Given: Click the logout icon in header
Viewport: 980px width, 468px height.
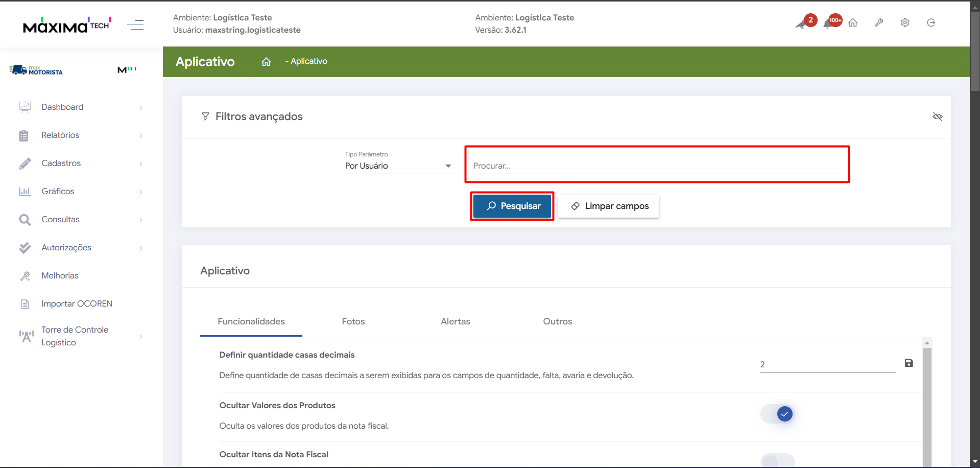Looking at the screenshot, I should tap(931, 23).
